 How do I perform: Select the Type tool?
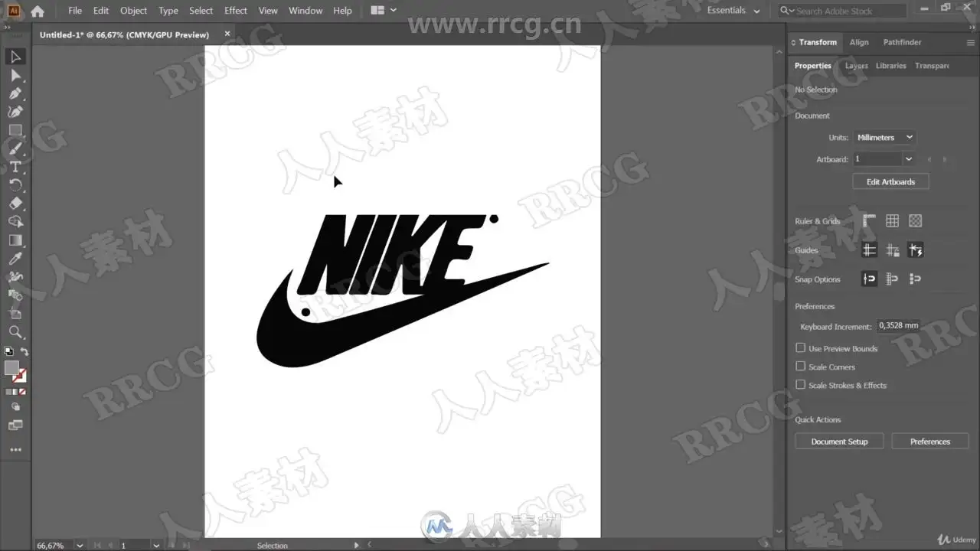pos(15,167)
